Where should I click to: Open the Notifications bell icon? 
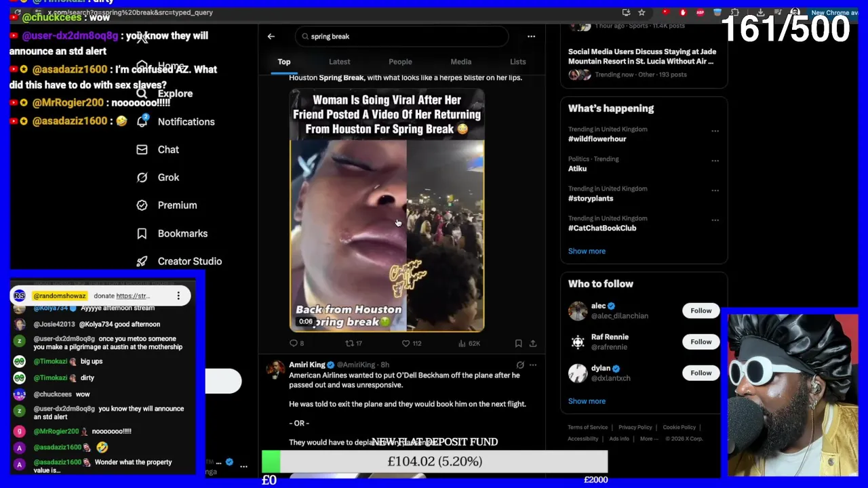tap(142, 121)
